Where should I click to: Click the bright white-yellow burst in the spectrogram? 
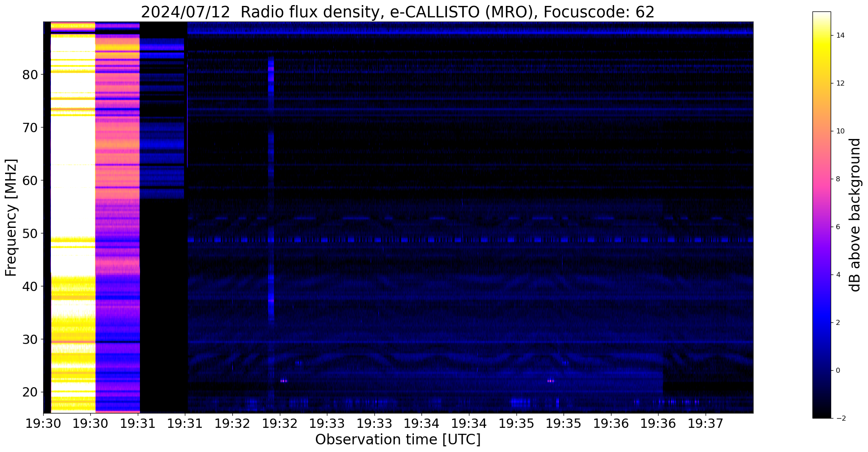pyautogui.click(x=73, y=217)
